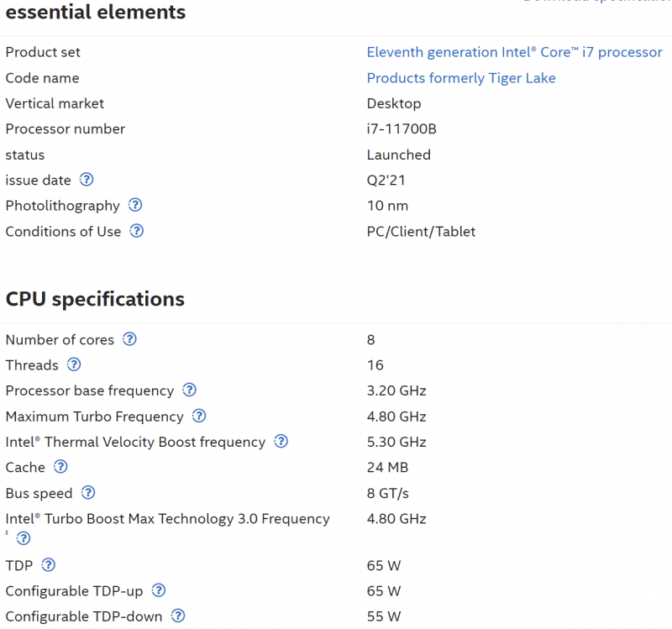Click Processor base frequency help icon

pyautogui.click(x=190, y=391)
